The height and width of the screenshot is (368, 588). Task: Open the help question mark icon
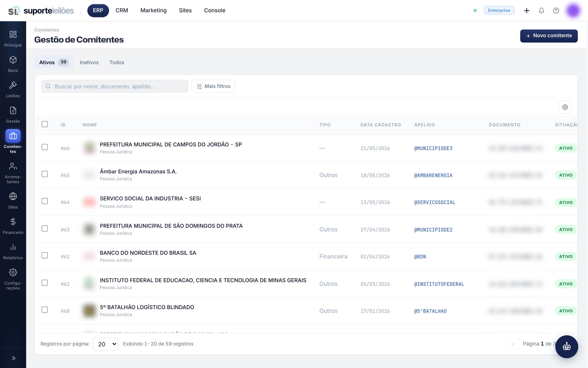point(556,10)
